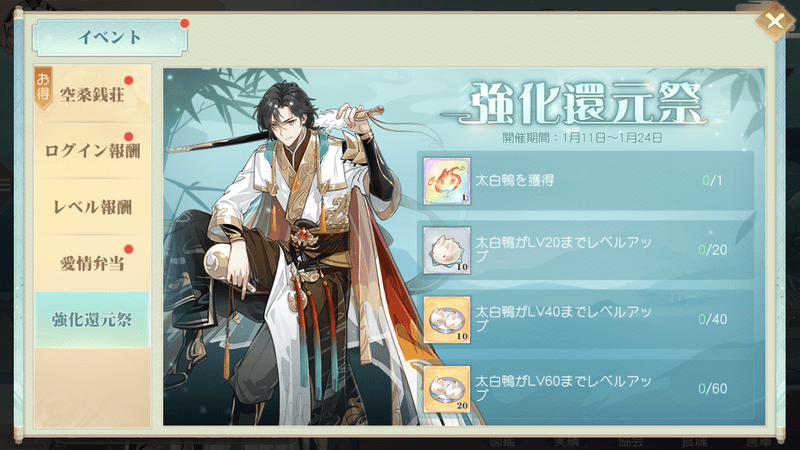Open the レベル報酬 tab

pos(92,207)
